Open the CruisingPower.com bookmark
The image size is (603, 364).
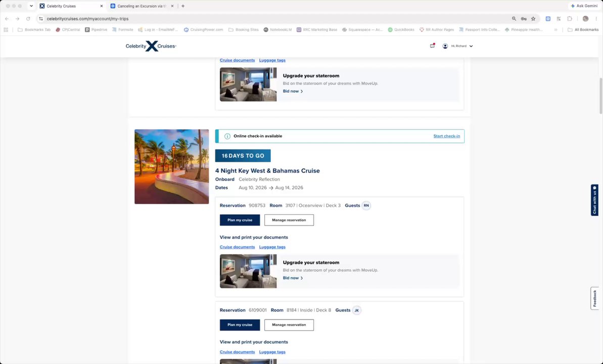(203, 30)
